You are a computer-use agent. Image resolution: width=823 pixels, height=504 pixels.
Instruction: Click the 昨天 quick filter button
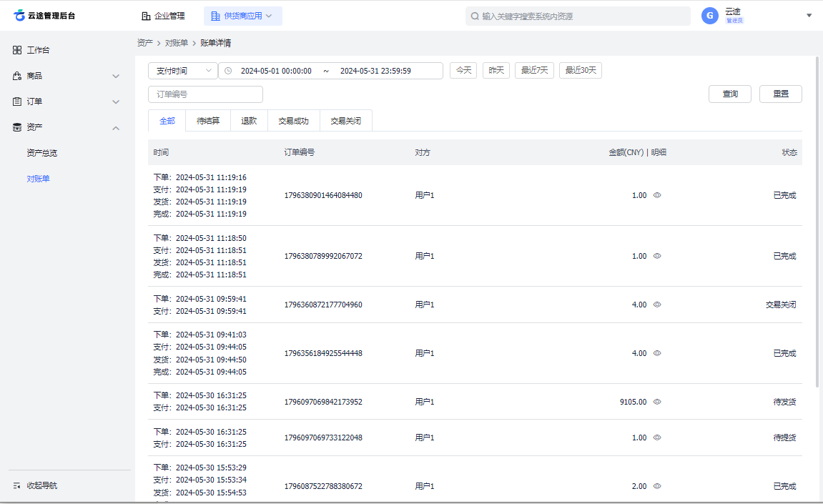(x=496, y=70)
